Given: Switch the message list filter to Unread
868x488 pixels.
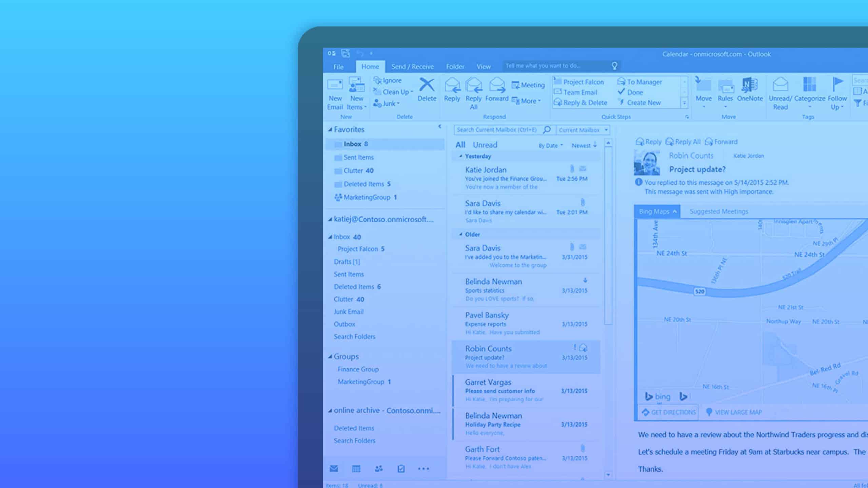Looking at the screenshot, I should (x=486, y=145).
